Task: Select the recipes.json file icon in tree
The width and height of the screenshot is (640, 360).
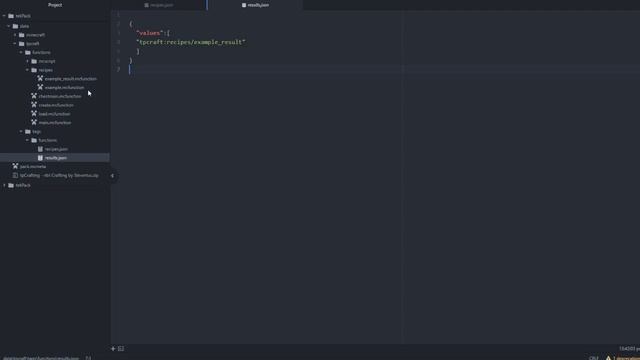Action: click(x=40, y=149)
